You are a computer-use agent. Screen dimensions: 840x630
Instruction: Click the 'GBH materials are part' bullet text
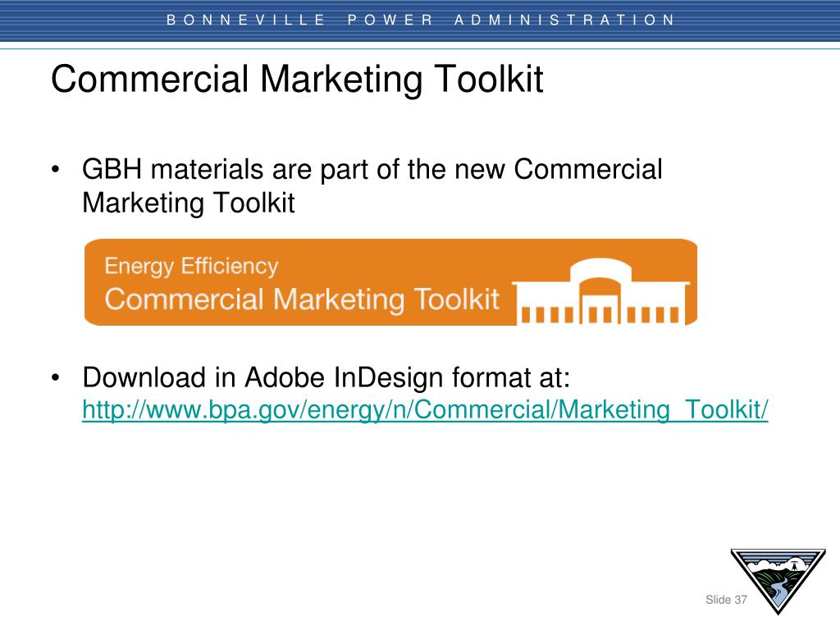pyautogui.click(x=372, y=186)
